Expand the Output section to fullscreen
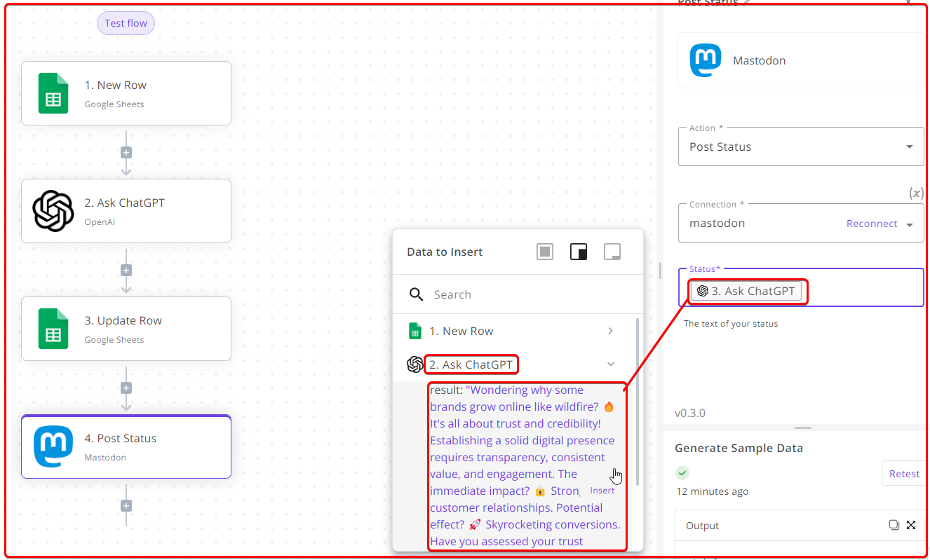 [x=911, y=525]
